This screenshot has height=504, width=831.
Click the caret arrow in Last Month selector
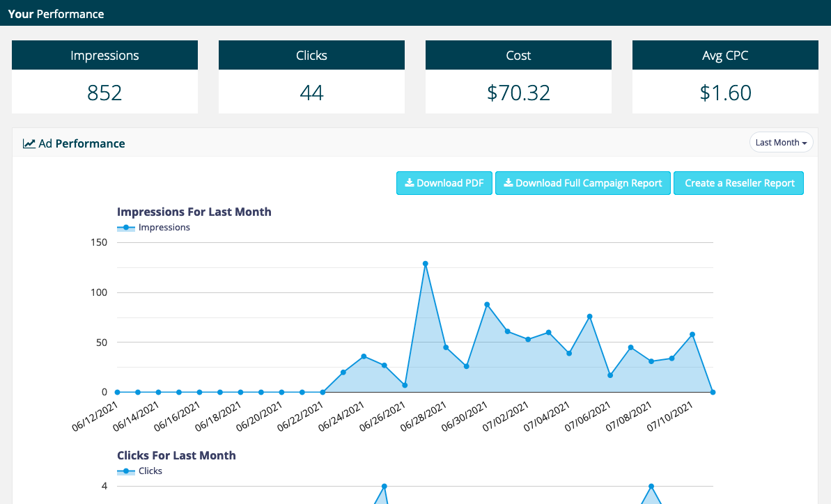[805, 143]
